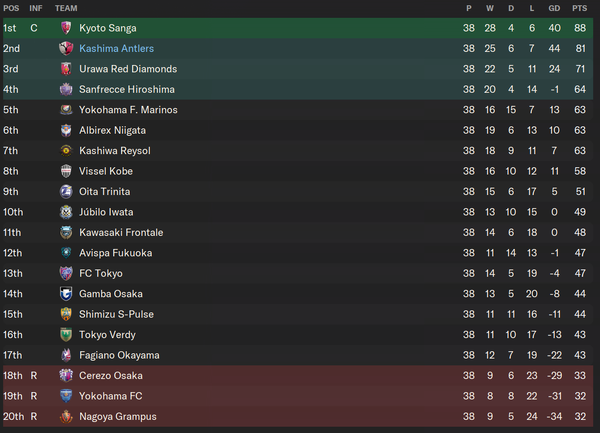Click the TEAM column header
The width and height of the screenshot is (600, 433).
click(66, 8)
